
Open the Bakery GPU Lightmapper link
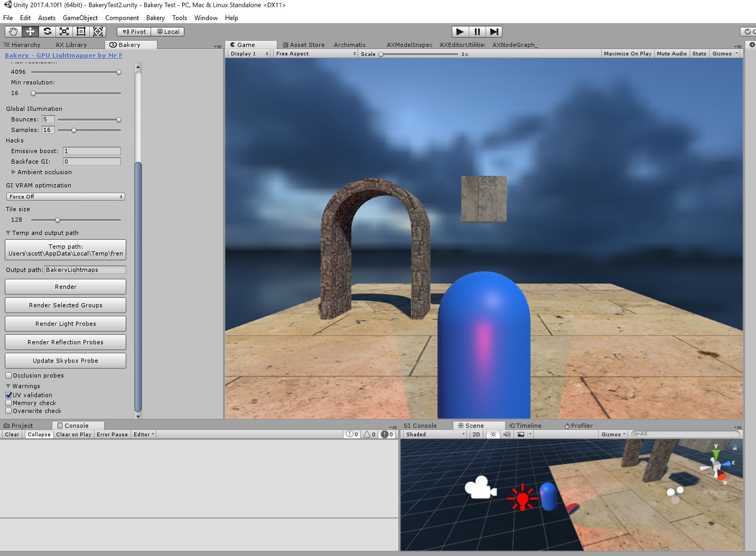[63, 55]
